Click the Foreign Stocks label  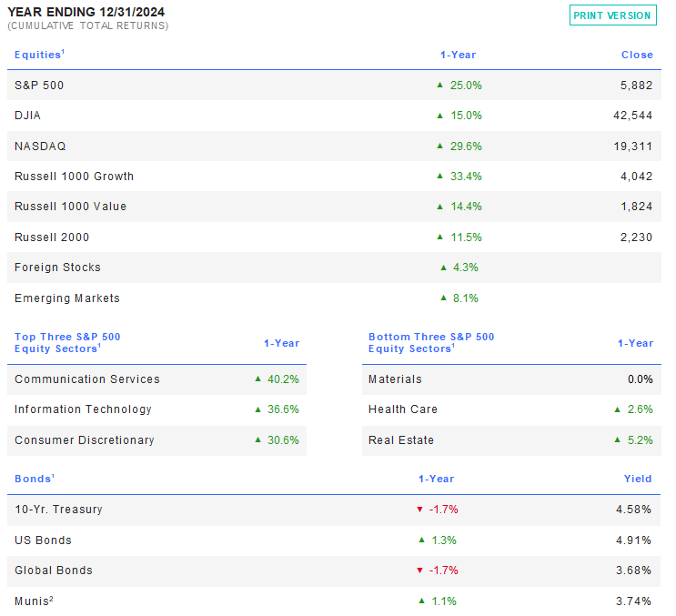57,268
